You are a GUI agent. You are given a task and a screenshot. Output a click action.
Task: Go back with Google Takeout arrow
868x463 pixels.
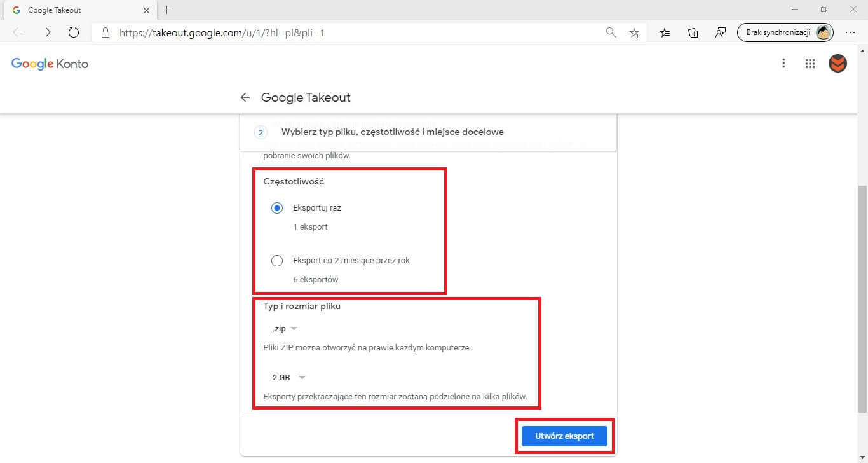pyautogui.click(x=245, y=97)
